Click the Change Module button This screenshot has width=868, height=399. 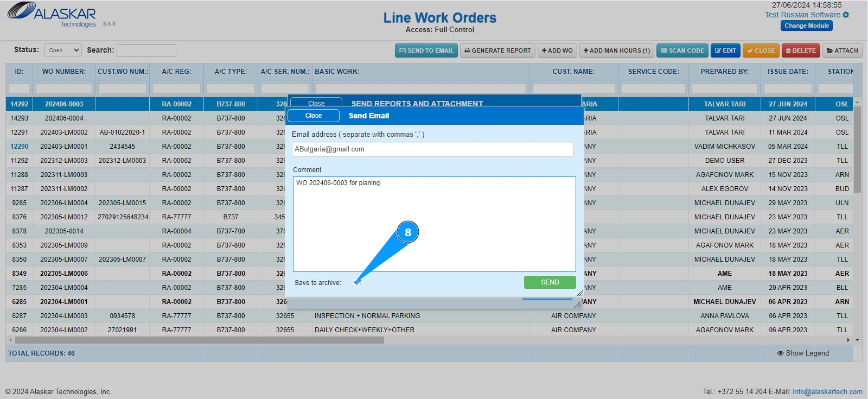(807, 26)
